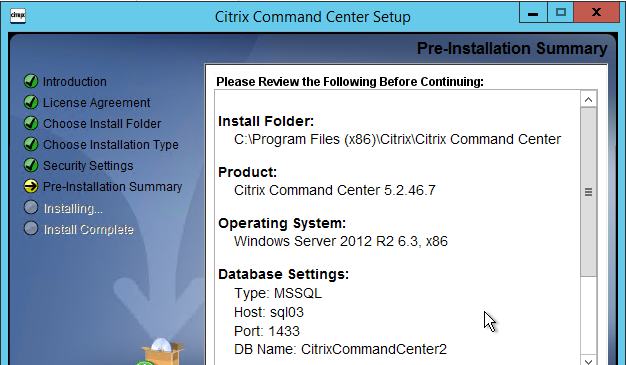Click the Introduction step green checkmark icon
This screenshot has width=626, height=365.
(31, 81)
